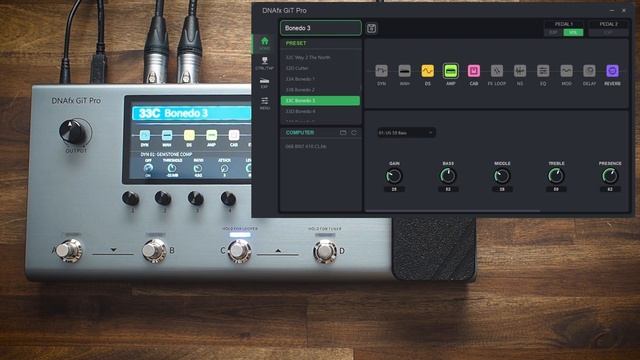The image size is (640, 360).
Task: Open the CTRL/TAP sidebar page
Action: 264,63
